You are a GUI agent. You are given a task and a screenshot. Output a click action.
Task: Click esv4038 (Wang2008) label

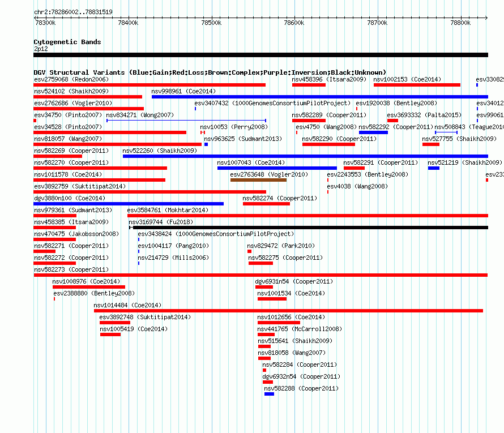(357, 186)
